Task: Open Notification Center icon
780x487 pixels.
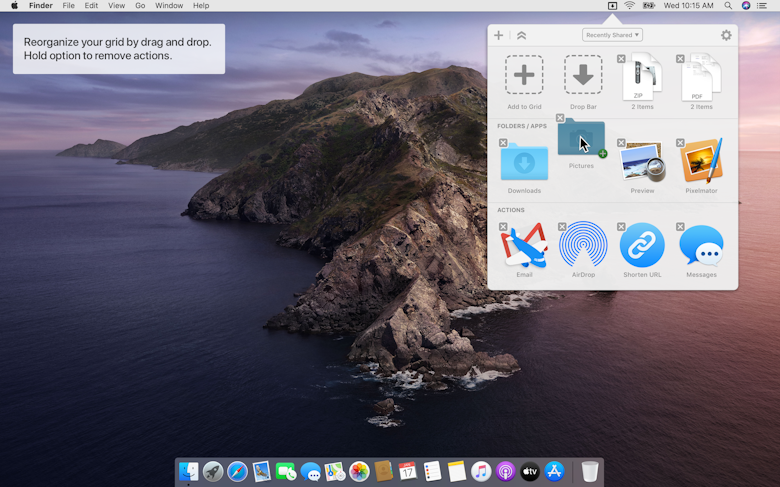Action: click(762, 5)
